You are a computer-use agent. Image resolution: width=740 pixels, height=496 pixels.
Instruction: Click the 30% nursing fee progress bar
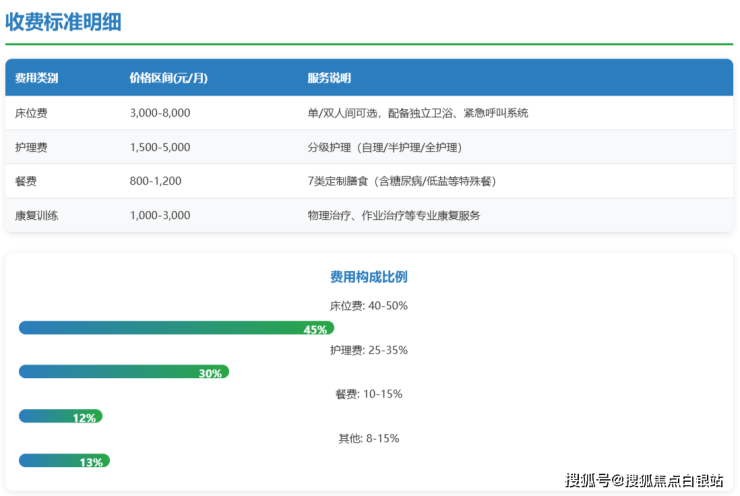124,372
